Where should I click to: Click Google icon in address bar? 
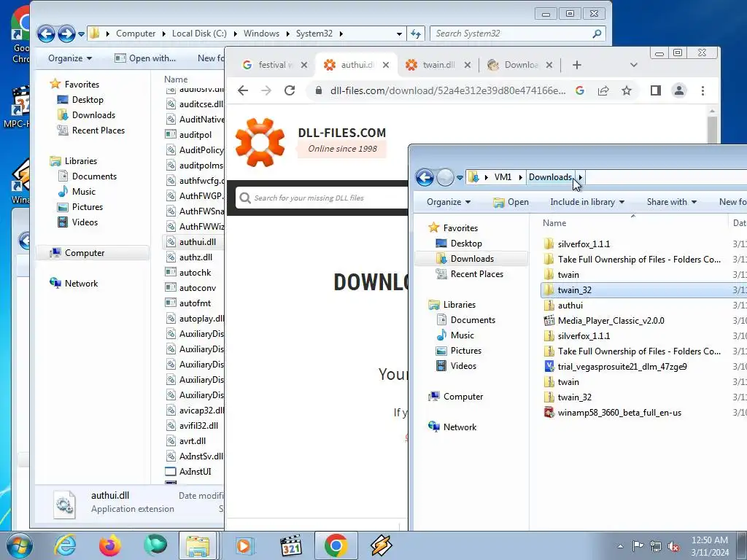click(580, 90)
